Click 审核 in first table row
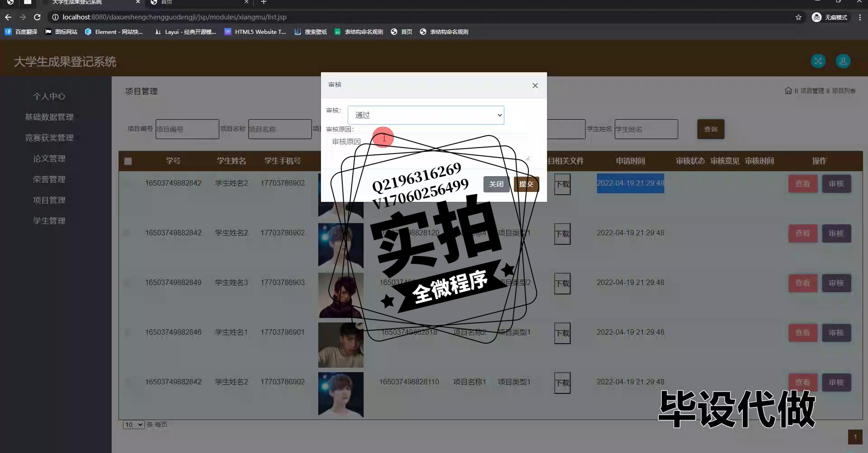Viewport: 868px width, 453px height. 836,184
